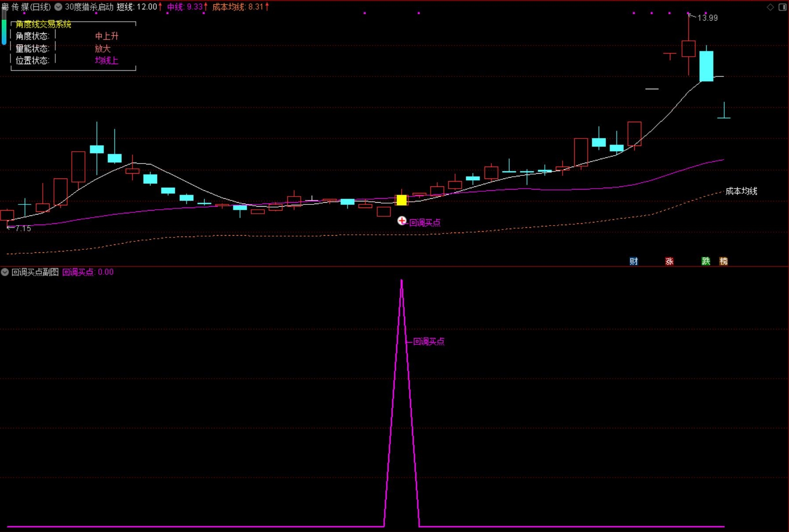Click the 回调买点 label beside the spike
Viewport: 789px width, 532px height.
(429, 342)
